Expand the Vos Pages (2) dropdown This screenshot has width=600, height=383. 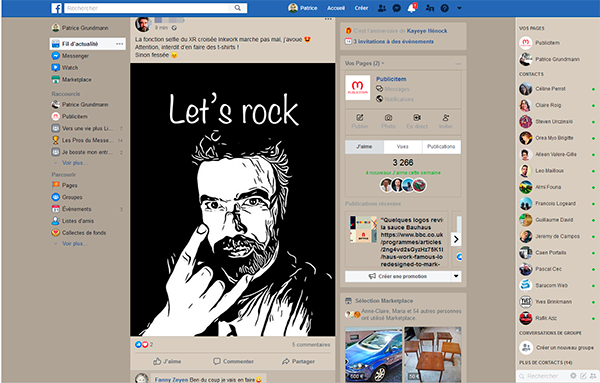[364, 63]
